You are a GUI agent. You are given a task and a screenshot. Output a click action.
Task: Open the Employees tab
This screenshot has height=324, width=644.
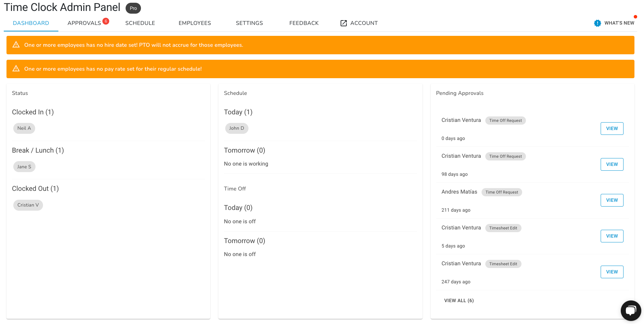point(195,23)
